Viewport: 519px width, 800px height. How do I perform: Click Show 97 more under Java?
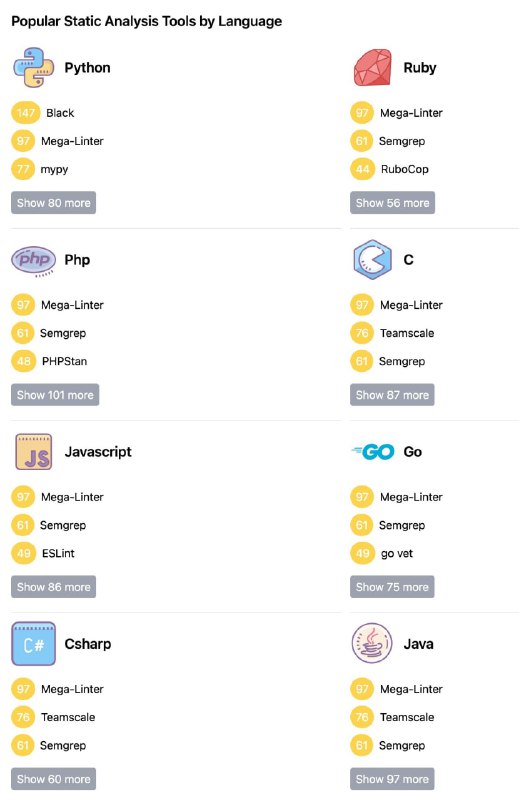(392, 779)
